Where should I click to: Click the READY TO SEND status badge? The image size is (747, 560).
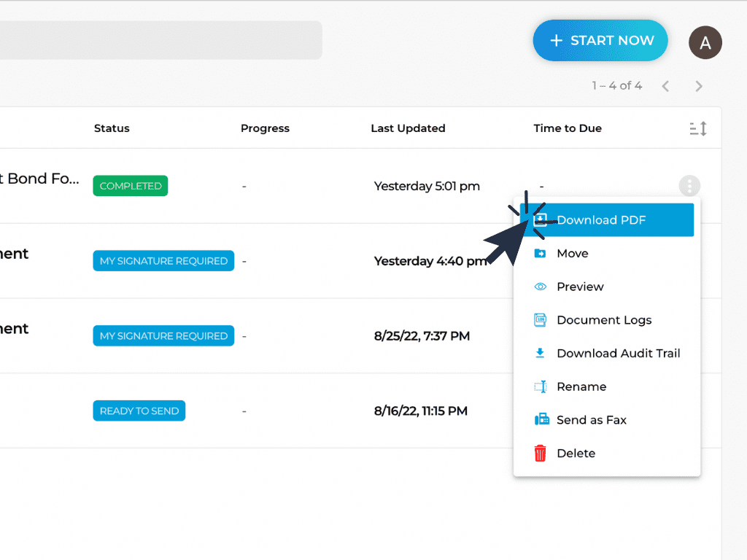click(139, 411)
